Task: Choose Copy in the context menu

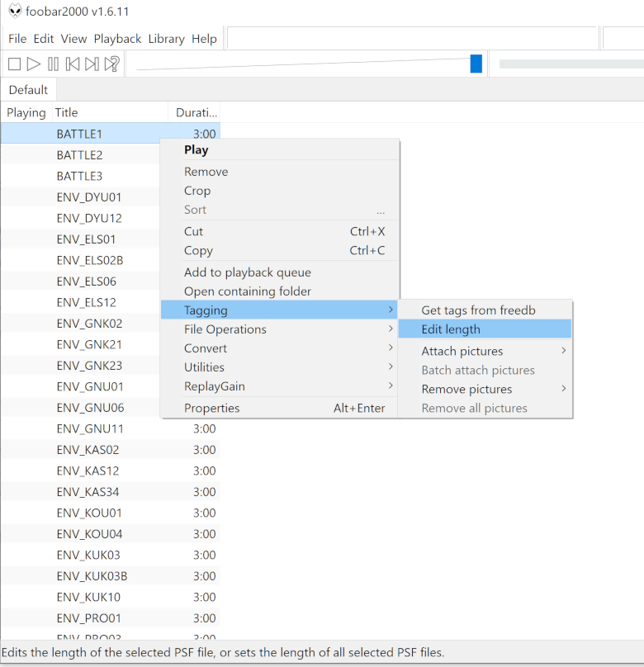Action: tap(280, 251)
